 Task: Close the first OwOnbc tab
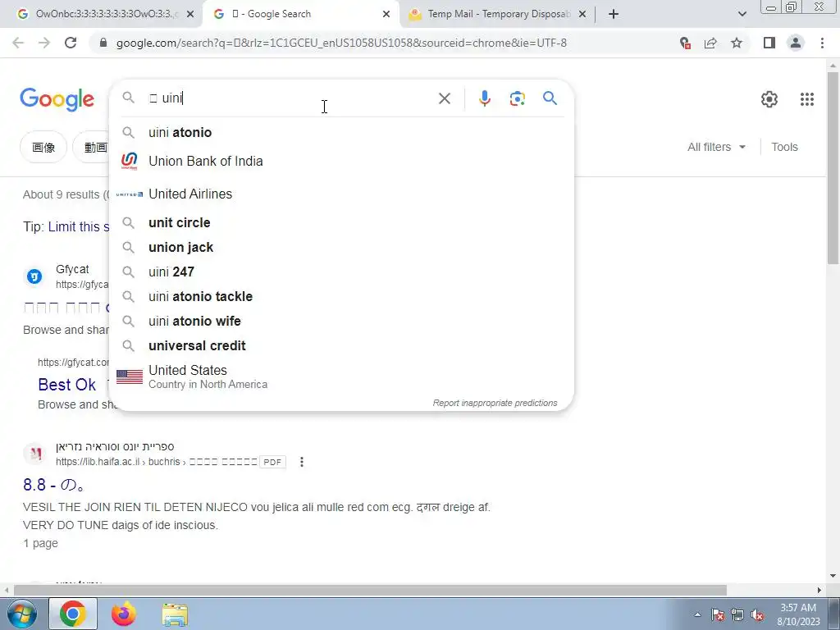190,14
